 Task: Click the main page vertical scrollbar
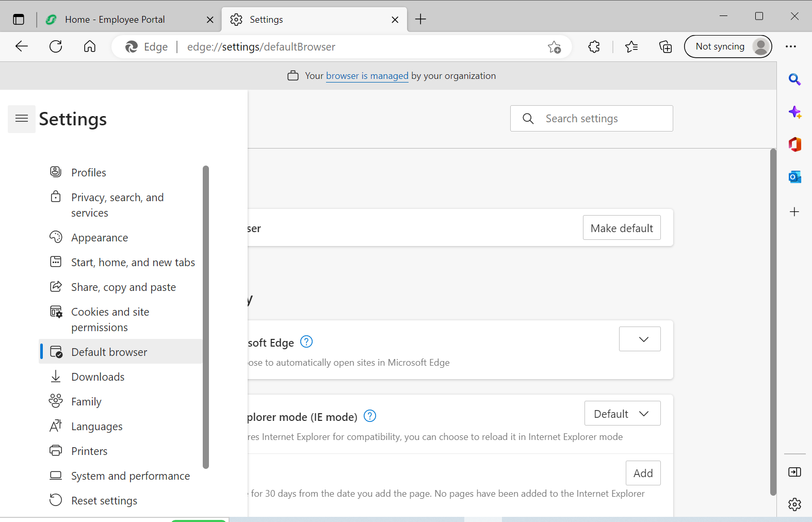(x=773, y=322)
